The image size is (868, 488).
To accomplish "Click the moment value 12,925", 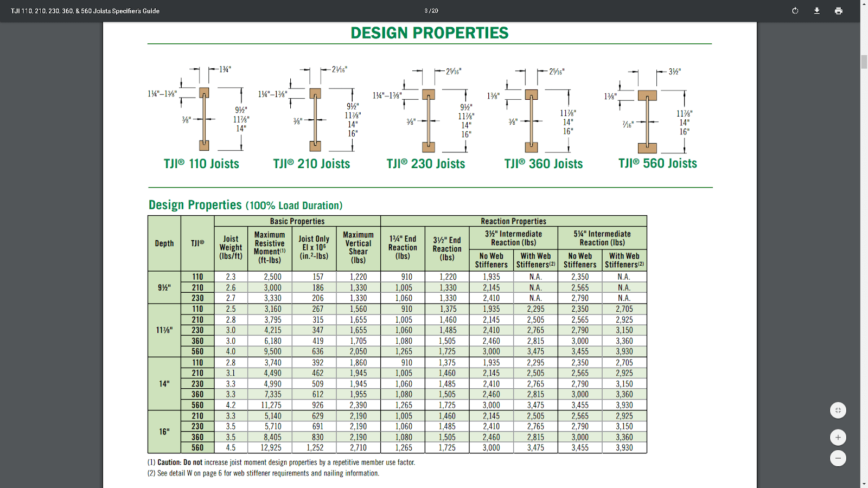I will point(271,448).
